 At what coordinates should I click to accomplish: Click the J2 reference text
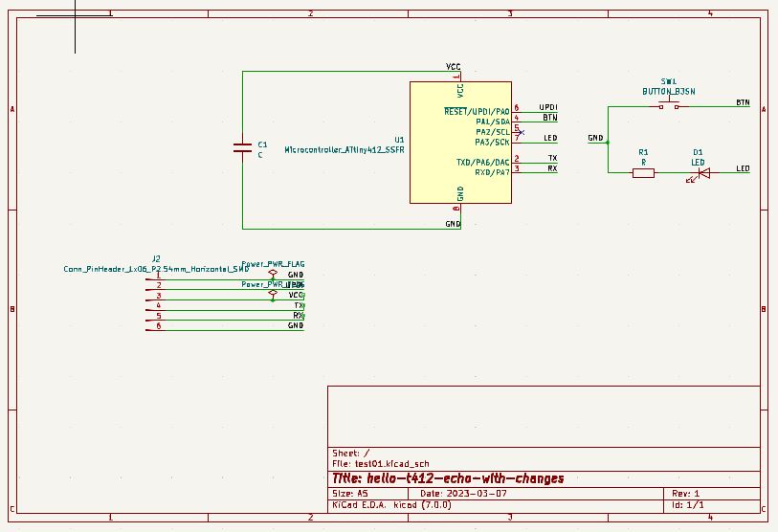pos(156,258)
